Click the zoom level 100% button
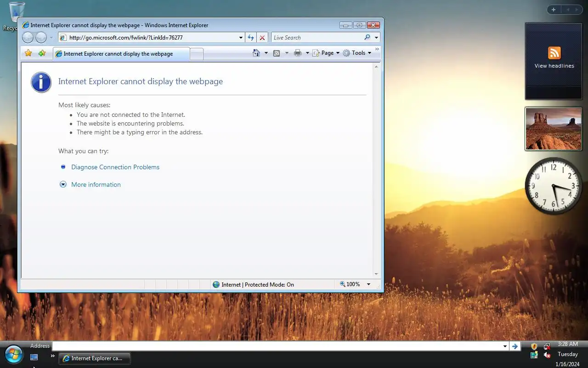The image size is (588, 368). pos(350,284)
